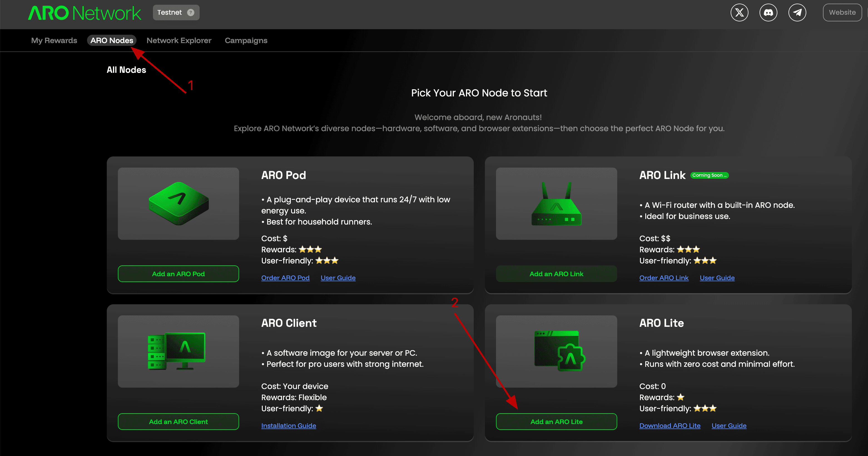
Task: Select the ARO Nodes tab
Action: click(x=112, y=40)
